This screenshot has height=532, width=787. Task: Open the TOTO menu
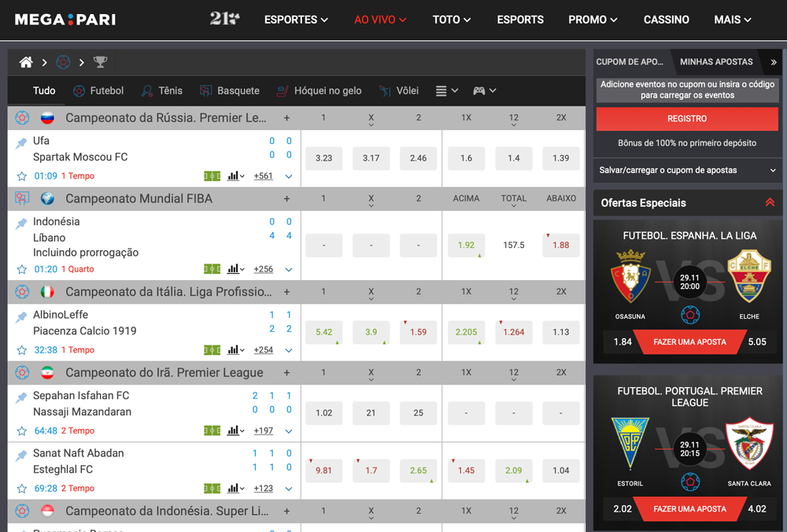[452, 20]
